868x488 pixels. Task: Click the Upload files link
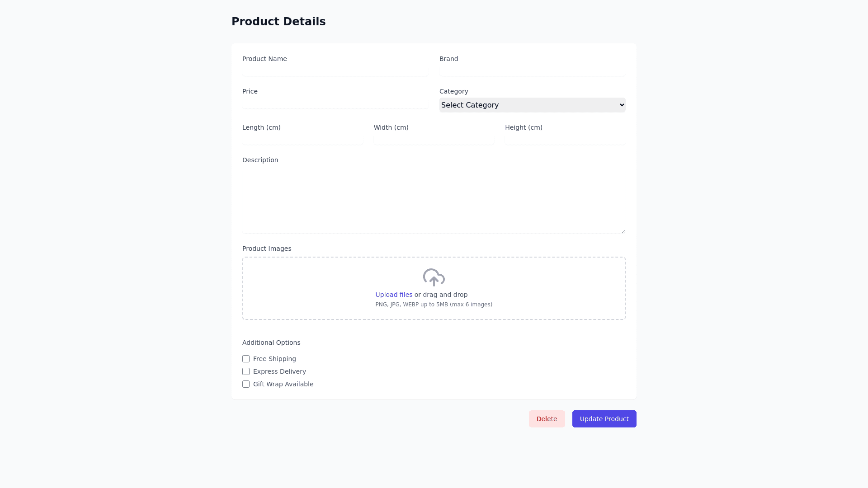pyautogui.click(x=393, y=295)
